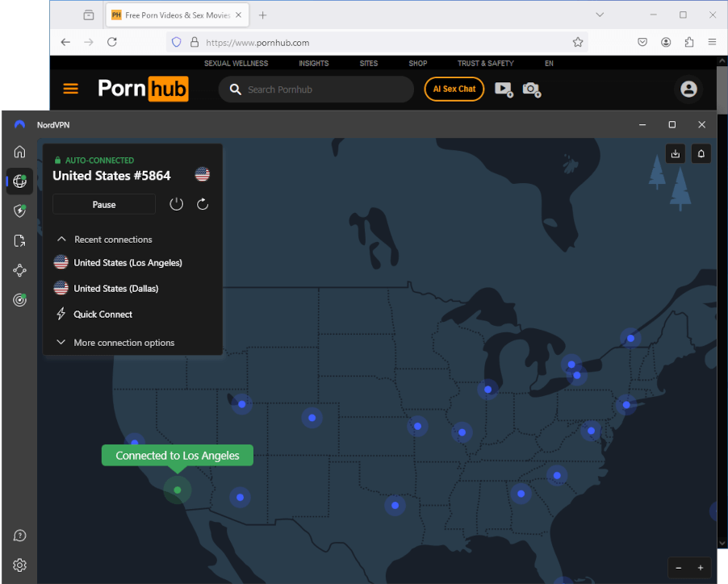
Task: Open a new Firefox tab
Action: point(263,15)
